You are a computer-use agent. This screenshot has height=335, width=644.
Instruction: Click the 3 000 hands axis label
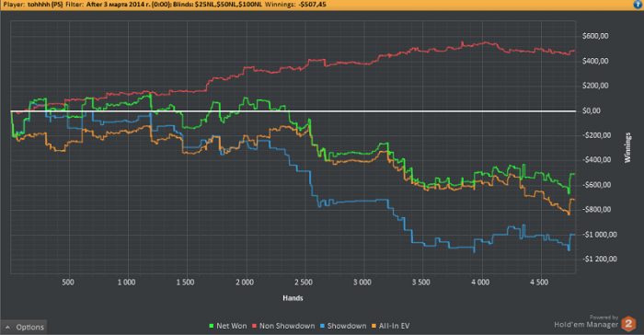coord(362,283)
